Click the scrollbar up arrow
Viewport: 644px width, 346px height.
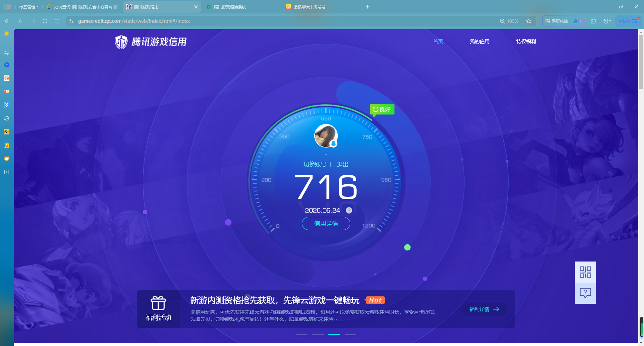point(641,32)
